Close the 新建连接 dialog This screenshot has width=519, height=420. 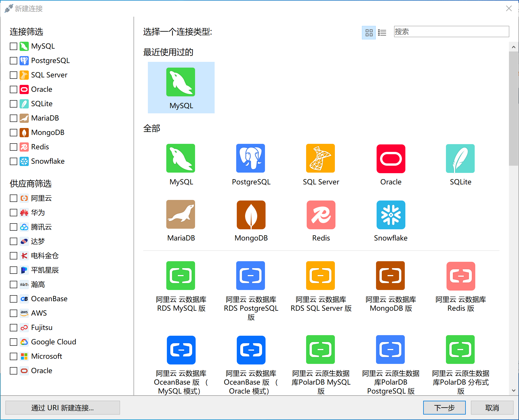click(509, 8)
